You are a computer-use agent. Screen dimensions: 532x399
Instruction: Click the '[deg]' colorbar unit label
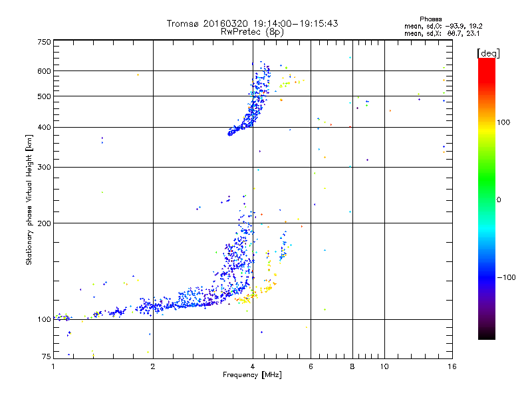(x=488, y=53)
